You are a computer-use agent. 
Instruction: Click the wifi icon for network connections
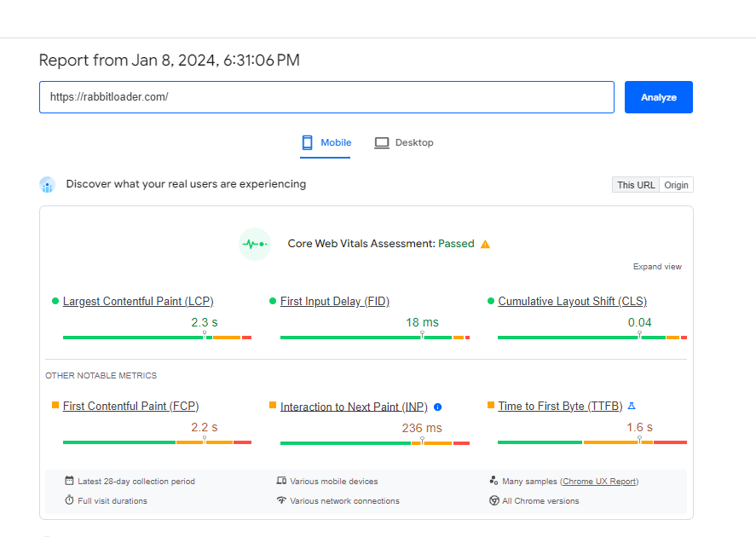pyautogui.click(x=281, y=501)
